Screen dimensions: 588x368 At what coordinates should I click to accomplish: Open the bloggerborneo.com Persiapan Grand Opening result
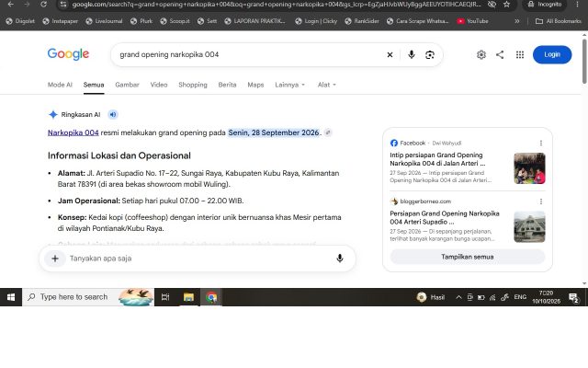[x=445, y=217]
